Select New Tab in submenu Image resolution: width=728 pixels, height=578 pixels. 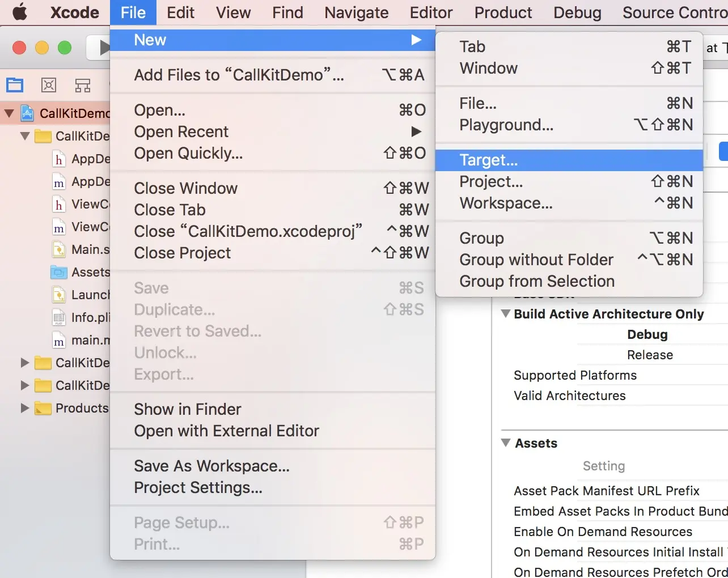tap(569, 46)
